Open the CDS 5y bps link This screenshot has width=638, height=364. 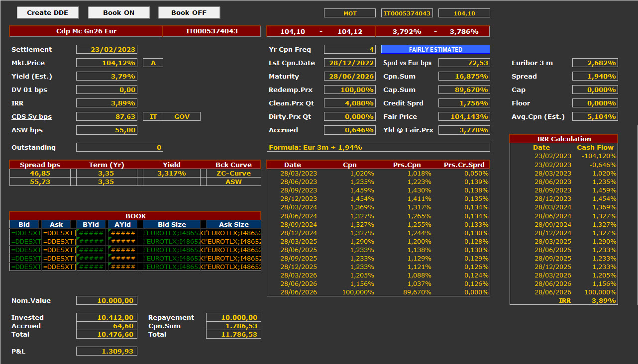pyautogui.click(x=31, y=117)
